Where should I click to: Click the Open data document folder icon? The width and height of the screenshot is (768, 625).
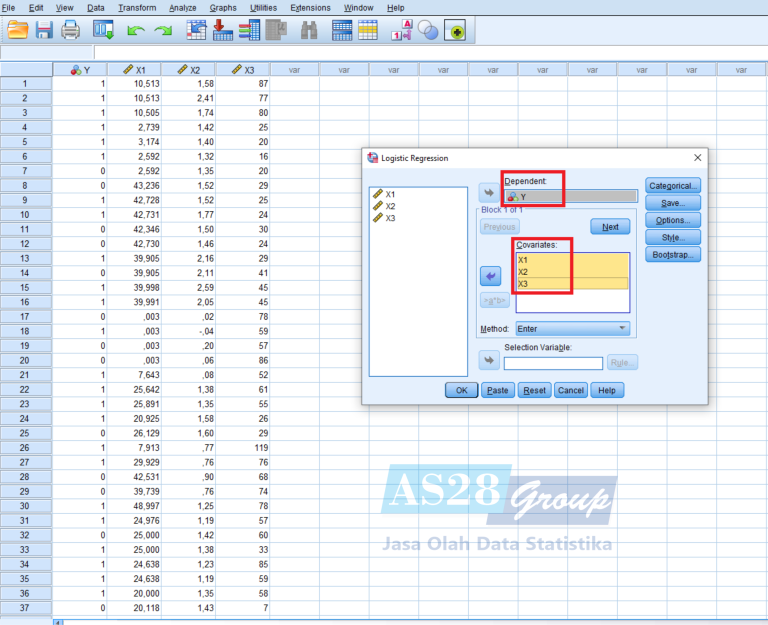(16, 31)
